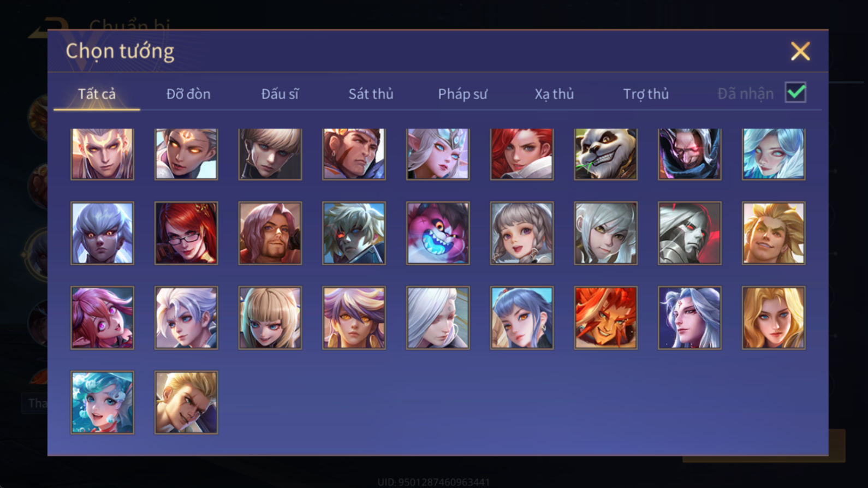Screen dimensions: 868x488
Task: Filter by the Đấu sĩ tab
Action: pos(280,94)
